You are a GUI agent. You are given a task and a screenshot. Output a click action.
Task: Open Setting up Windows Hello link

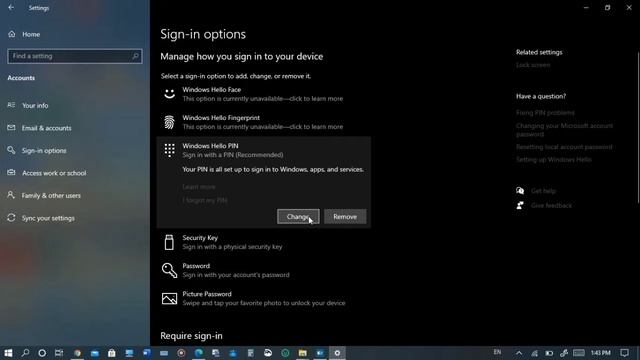(x=554, y=160)
